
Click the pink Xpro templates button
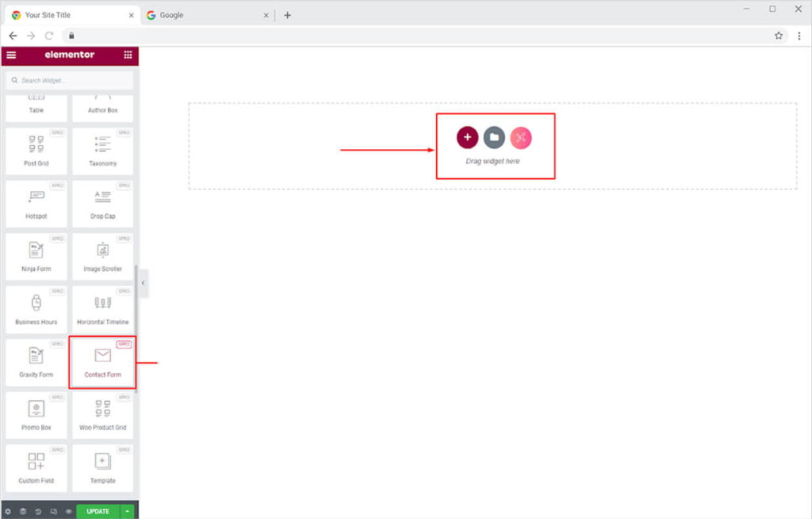tap(521, 137)
